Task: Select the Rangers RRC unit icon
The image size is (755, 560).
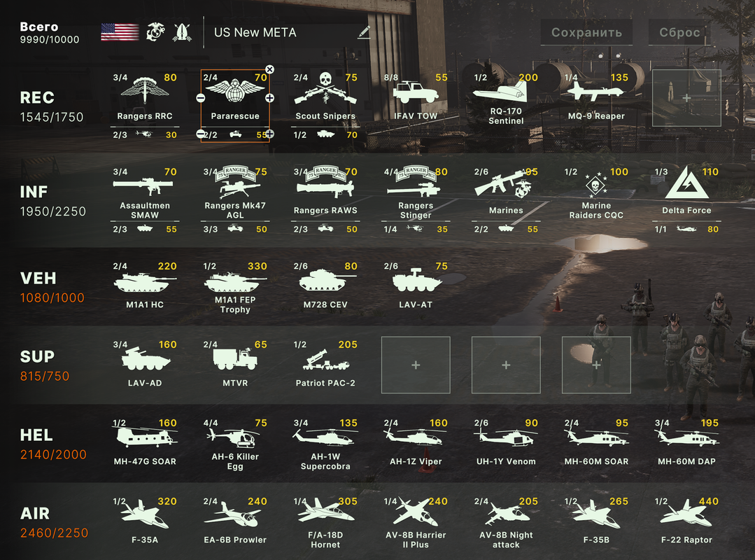Action: pos(144,90)
